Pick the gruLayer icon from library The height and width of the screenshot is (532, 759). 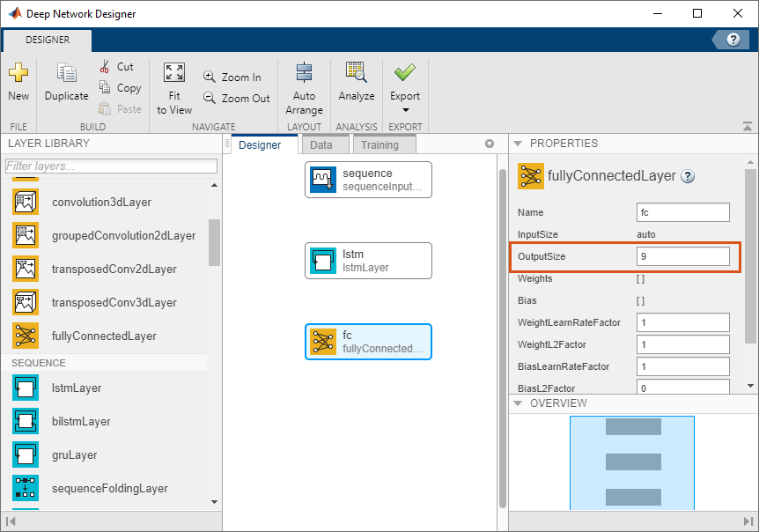pos(26,454)
